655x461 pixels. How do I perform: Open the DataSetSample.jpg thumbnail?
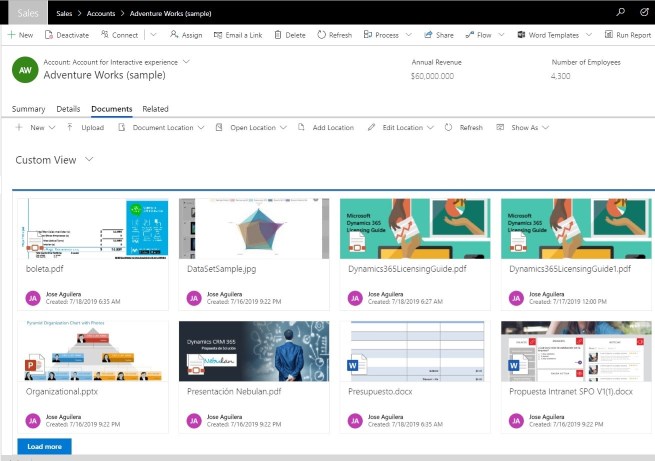[x=254, y=229]
